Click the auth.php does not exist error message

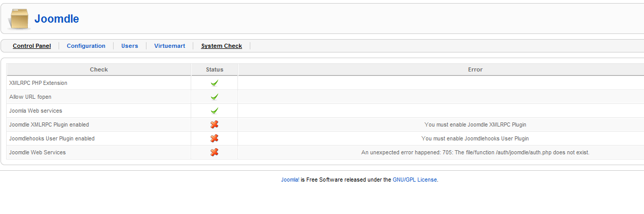pyautogui.click(x=475, y=152)
